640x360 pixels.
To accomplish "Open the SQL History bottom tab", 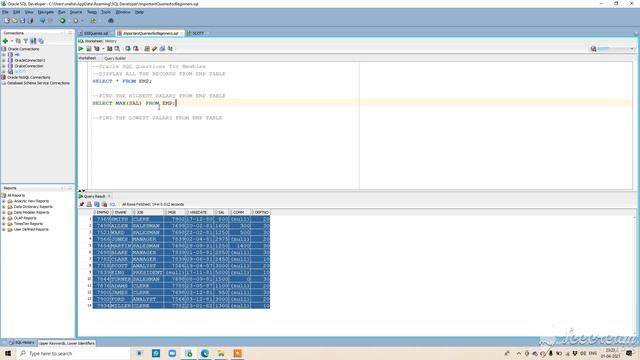I will coord(22,343).
